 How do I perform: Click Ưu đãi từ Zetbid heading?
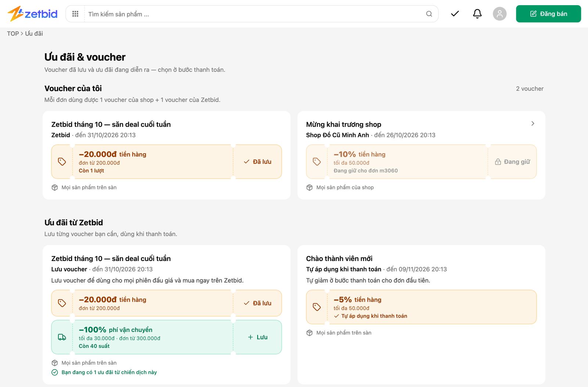tap(73, 223)
